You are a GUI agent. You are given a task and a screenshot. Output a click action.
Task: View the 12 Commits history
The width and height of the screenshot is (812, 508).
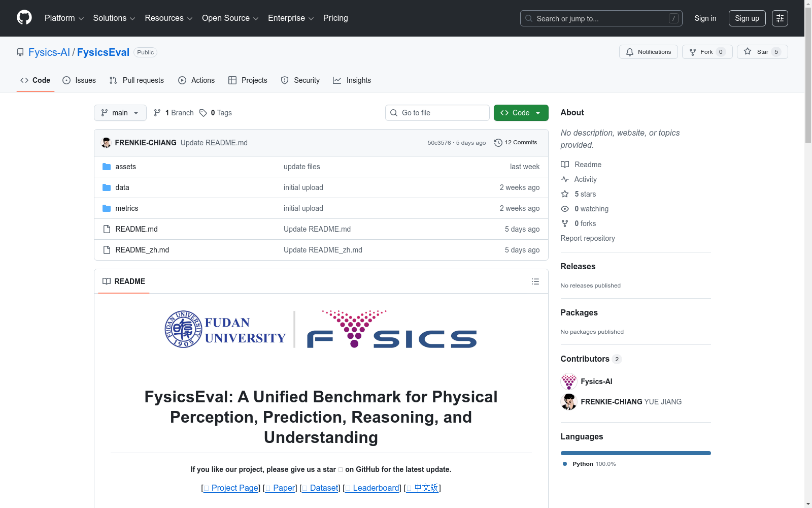coord(516,143)
